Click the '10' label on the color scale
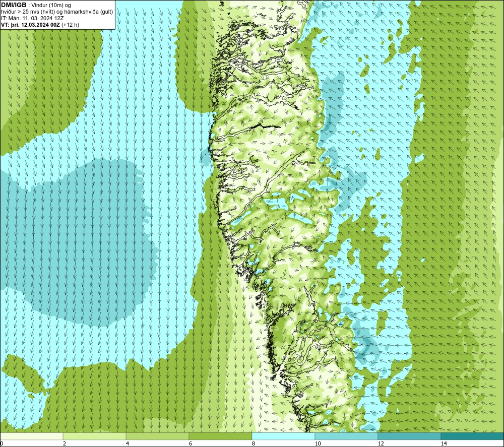The image size is (504, 447). pyautogui.click(x=318, y=444)
